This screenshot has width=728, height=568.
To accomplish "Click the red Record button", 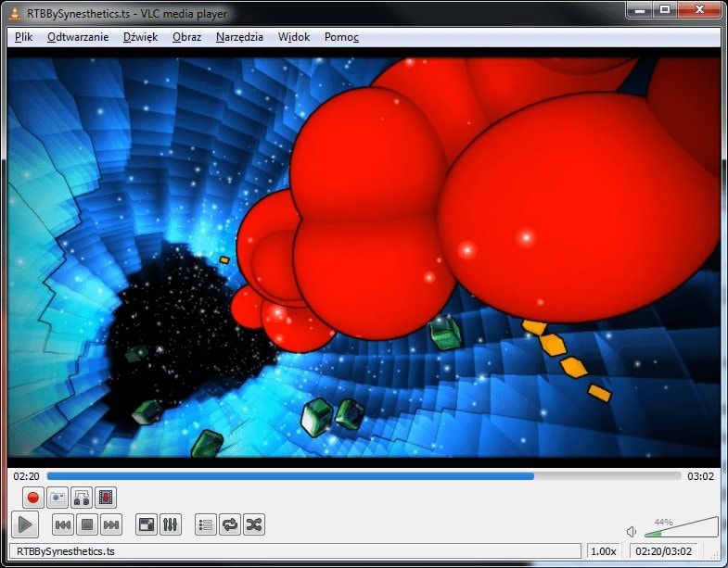I will click(33, 498).
